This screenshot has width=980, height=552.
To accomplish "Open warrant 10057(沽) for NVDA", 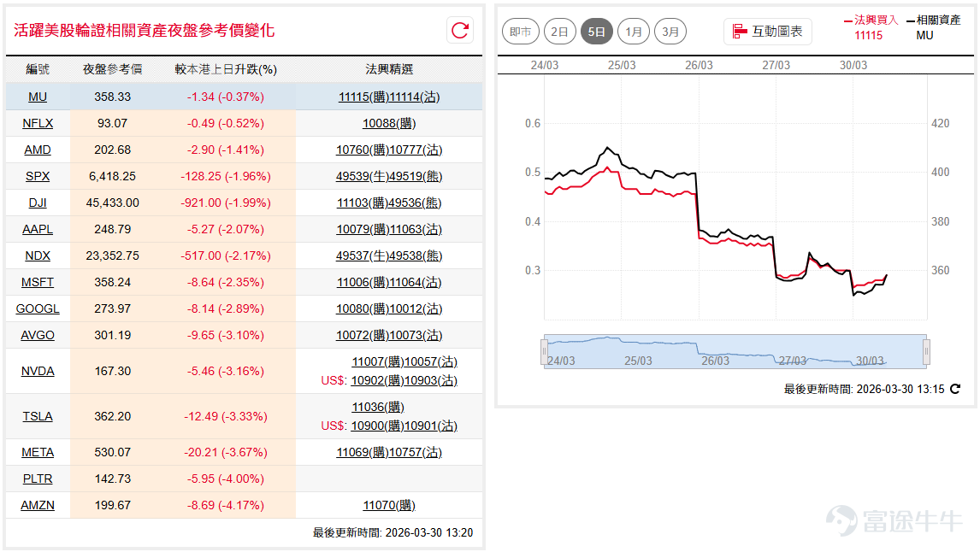I will pyautogui.click(x=431, y=361).
